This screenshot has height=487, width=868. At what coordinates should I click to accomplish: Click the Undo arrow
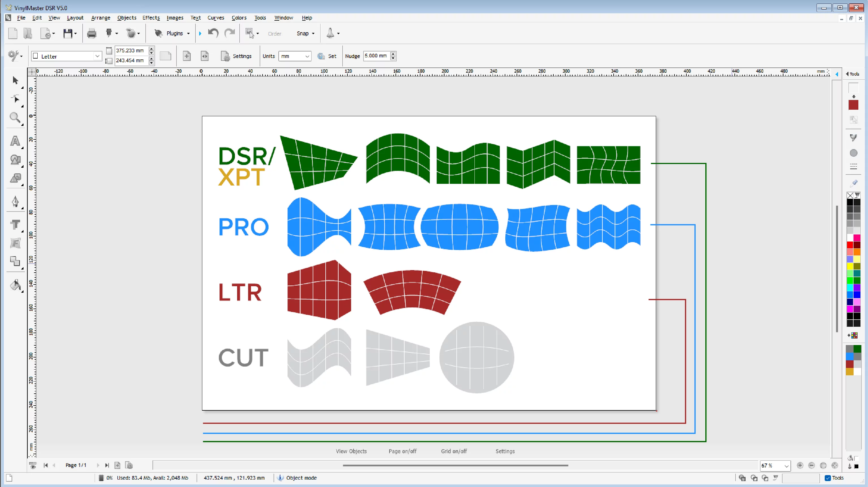213,33
